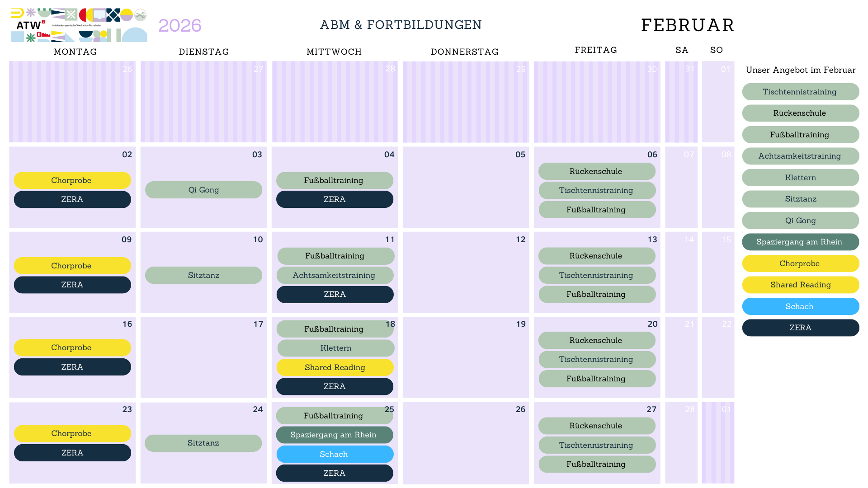Viewport: 868px width, 488px height.
Task: Click the Schach legend pill in the sidebar
Action: [x=800, y=306]
